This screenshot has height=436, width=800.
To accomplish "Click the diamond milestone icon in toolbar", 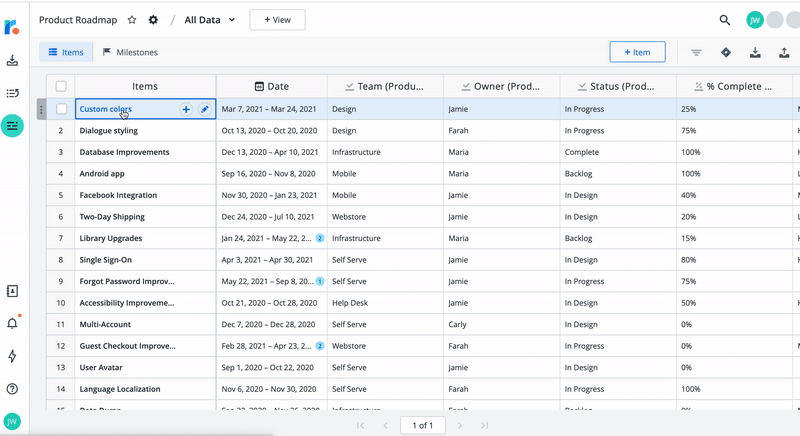I will (726, 52).
